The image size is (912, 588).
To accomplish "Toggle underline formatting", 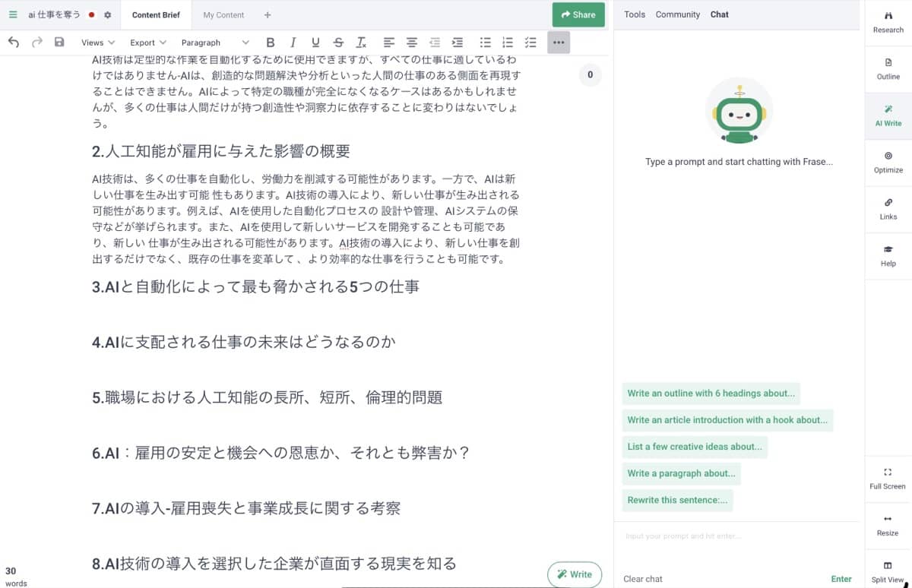I will (x=315, y=43).
